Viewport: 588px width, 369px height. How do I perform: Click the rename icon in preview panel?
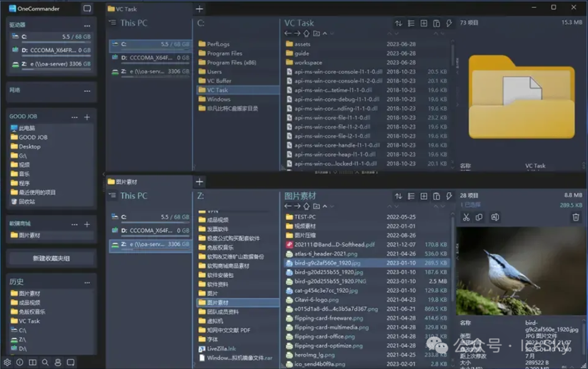click(495, 217)
